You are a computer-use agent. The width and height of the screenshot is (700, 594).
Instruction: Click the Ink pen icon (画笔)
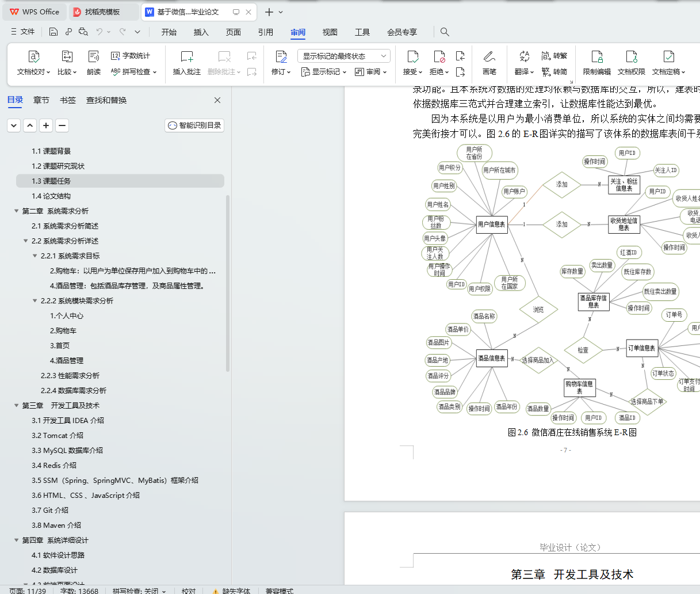click(489, 56)
